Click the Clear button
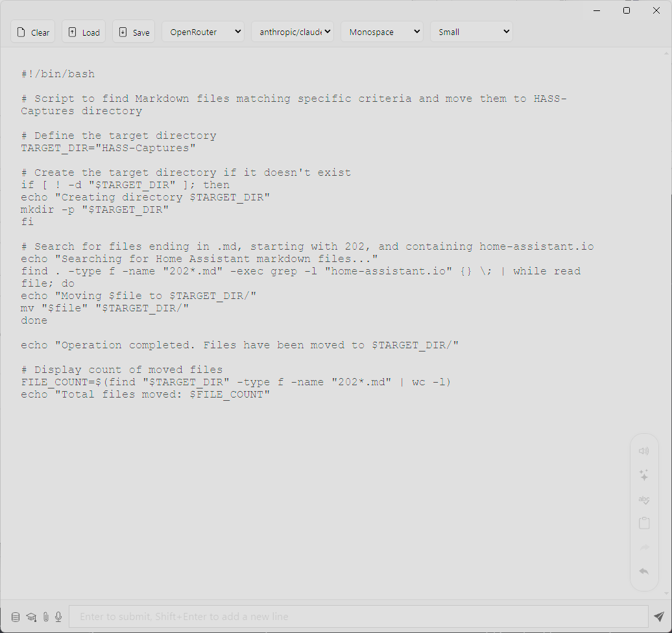Viewport: 672px width, 633px height. (33, 32)
